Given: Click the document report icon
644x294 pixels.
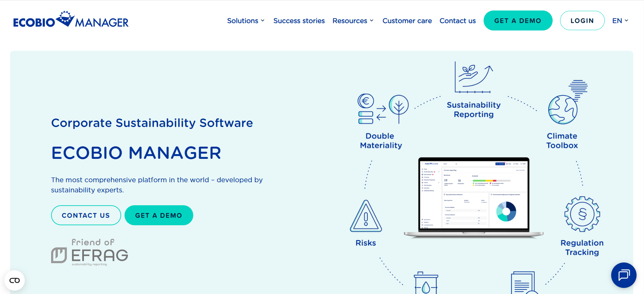Looking at the screenshot, I should point(524,283).
